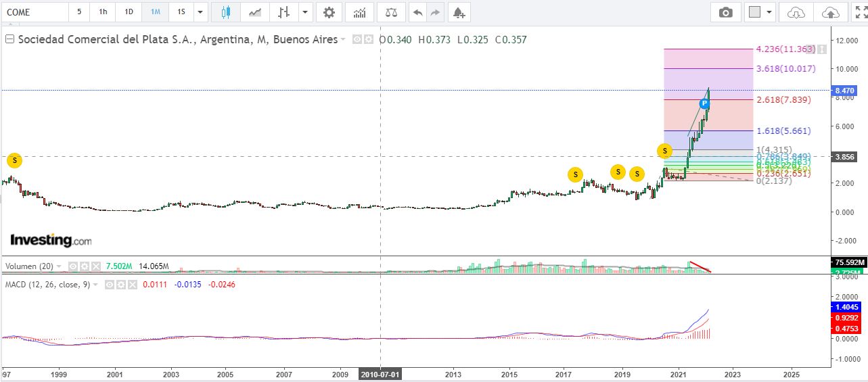
Task: Load chart layout from cloud
Action: pyautogui.click(x=796, y=12)
